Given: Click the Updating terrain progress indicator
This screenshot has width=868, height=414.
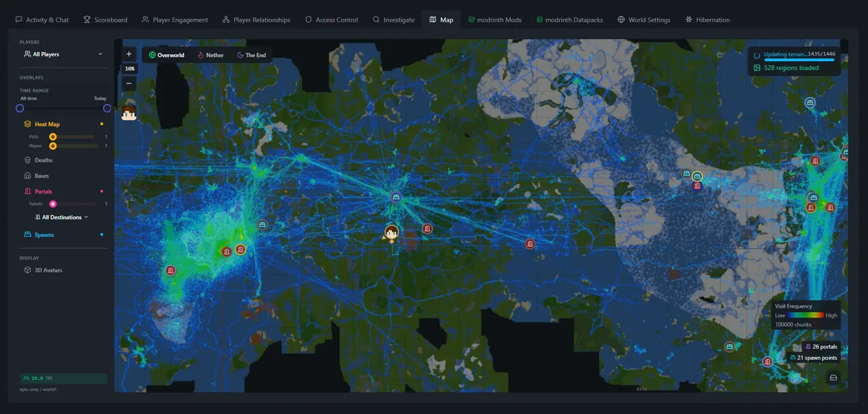Looking at the screenshot, I should click(793, 54).
